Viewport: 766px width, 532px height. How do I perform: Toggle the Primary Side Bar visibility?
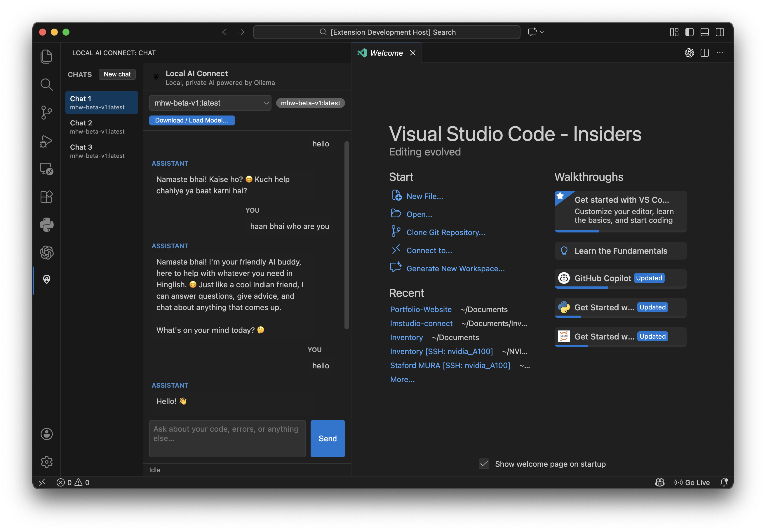coord(689,32)
